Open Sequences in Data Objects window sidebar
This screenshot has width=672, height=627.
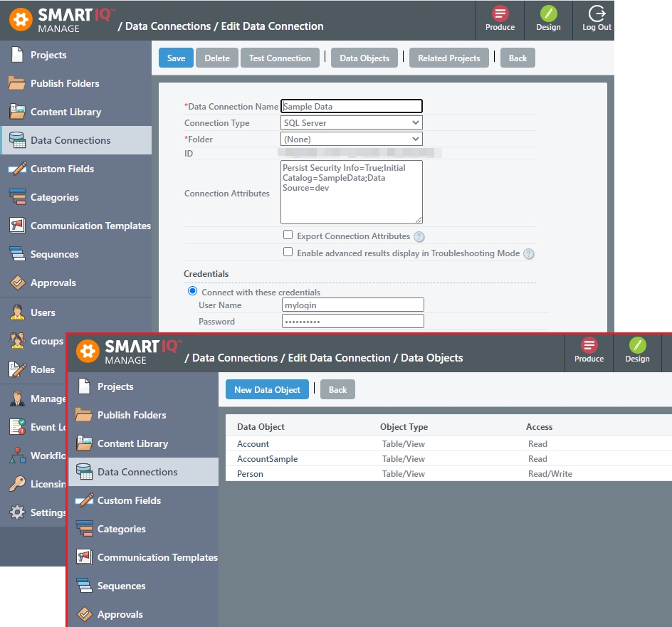(x=143, y=586)
